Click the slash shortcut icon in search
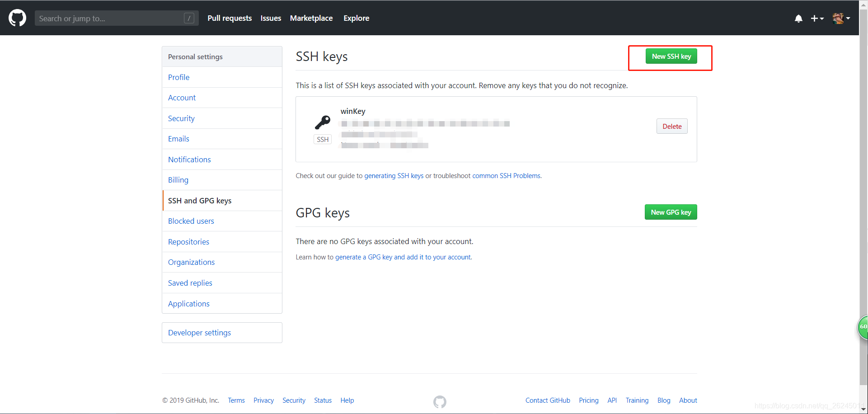 pyautogui.click(x=189, y=18)
